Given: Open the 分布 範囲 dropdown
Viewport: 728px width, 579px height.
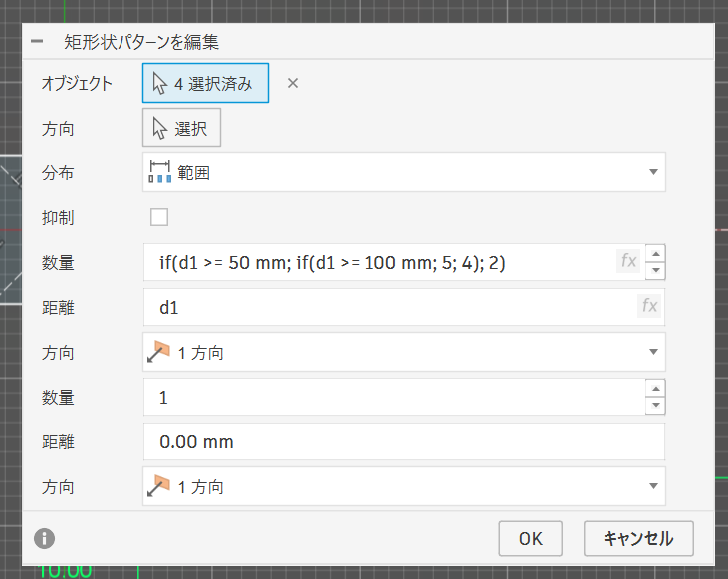Looking at the screenshot, I should tap(404, 172).
